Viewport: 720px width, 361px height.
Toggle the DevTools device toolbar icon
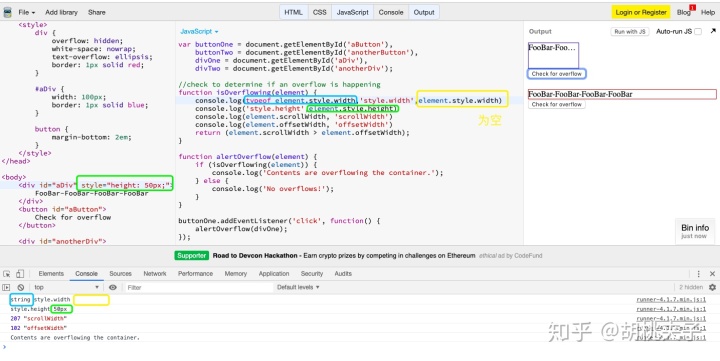click(x=20, y=274)
